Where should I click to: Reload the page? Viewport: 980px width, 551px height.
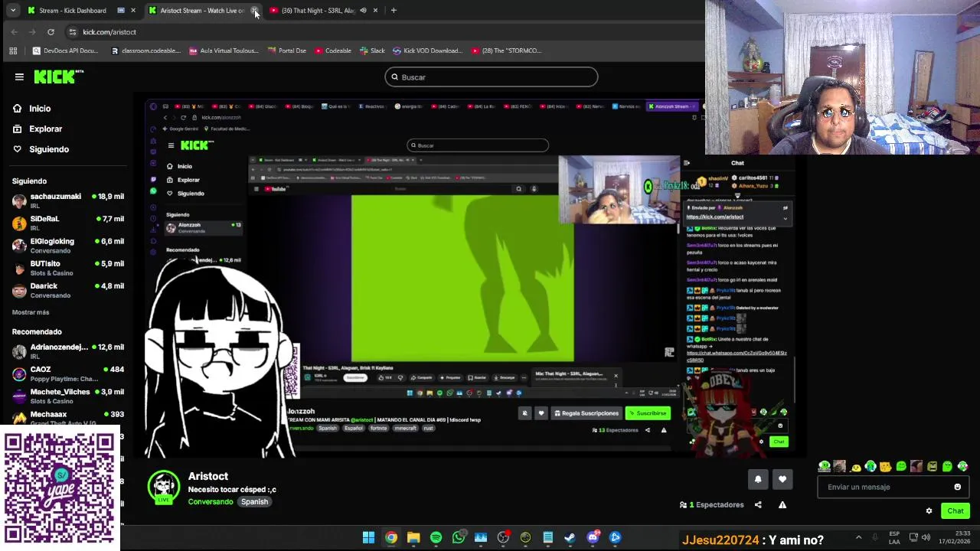point(51,32)
